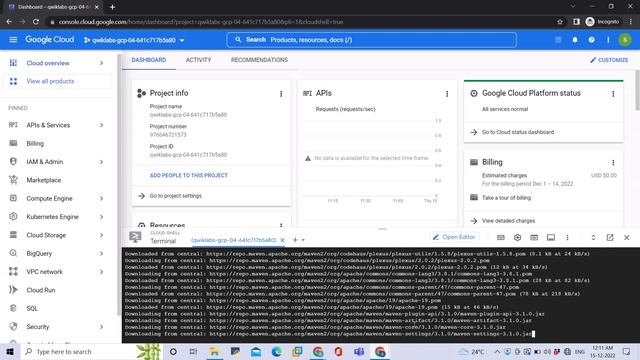Switch to the Activity tab
The width and height of the screenshot is (640, 360).
198,60
